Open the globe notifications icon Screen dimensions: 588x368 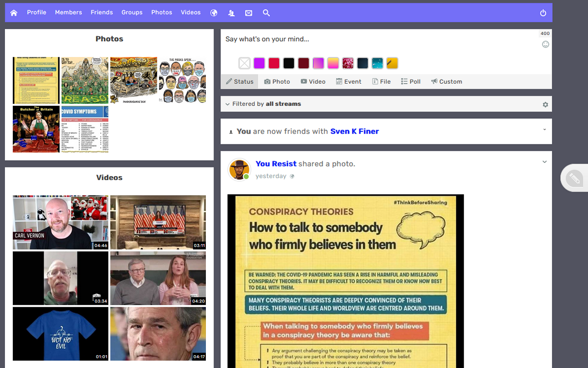(214, 13)
